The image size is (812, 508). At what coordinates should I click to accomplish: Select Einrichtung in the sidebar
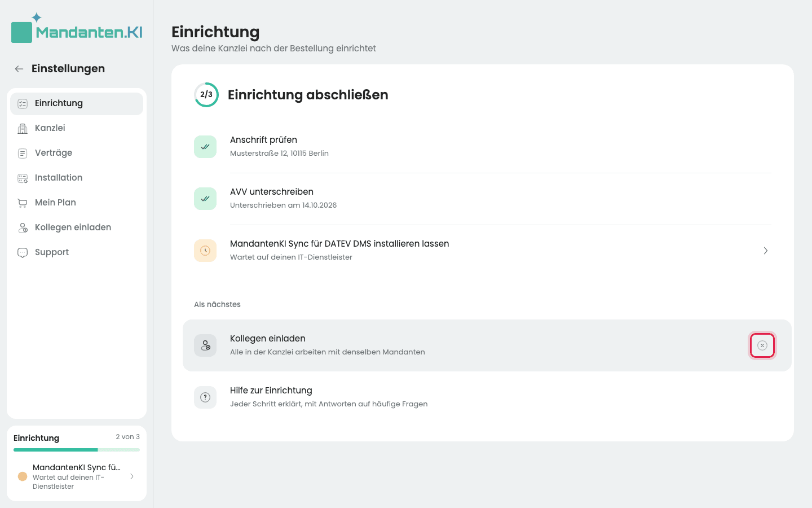[77, 103]
